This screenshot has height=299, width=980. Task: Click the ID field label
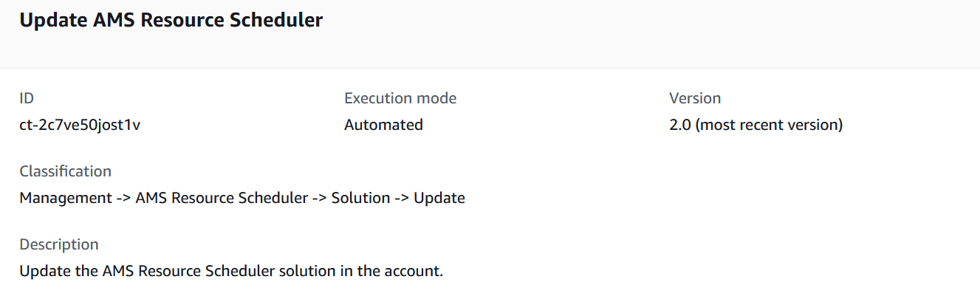27,98
